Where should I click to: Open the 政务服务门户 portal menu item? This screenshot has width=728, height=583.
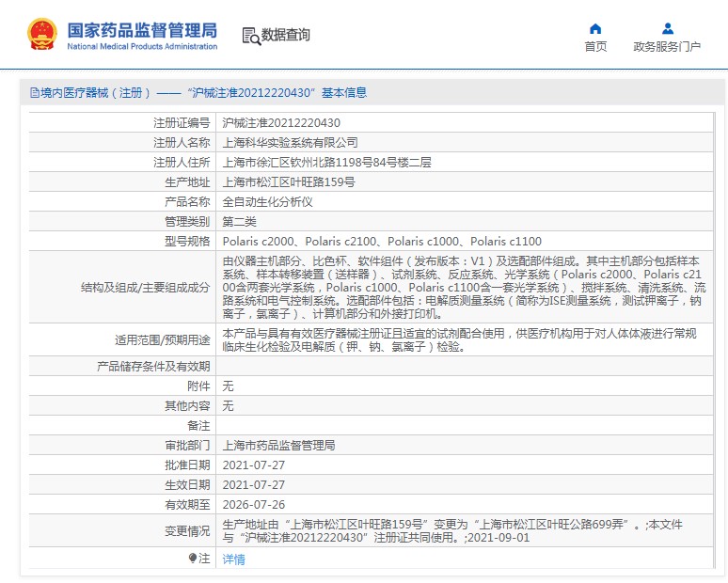coord(667,46)
